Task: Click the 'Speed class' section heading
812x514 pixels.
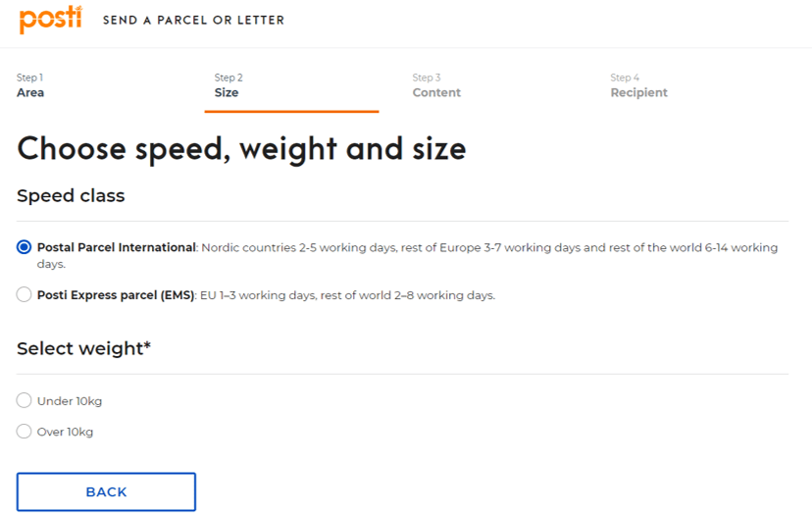Action: [x=71, y=196]
